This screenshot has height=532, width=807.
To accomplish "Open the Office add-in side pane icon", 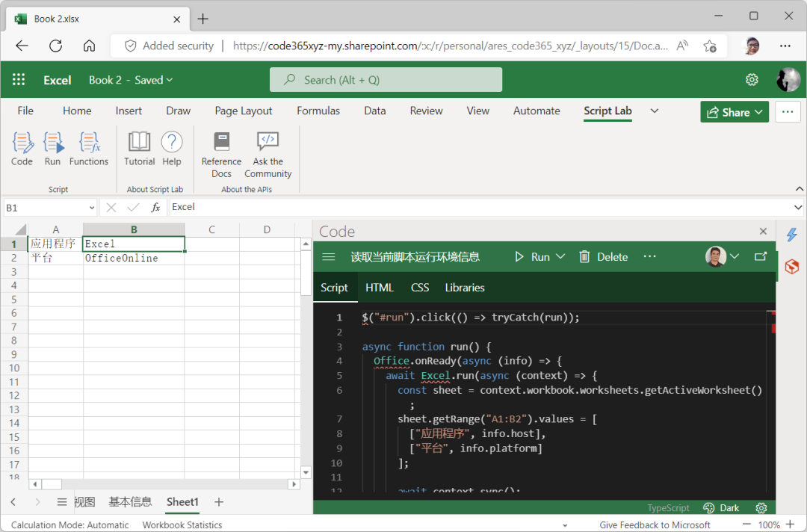I will 792,267.
